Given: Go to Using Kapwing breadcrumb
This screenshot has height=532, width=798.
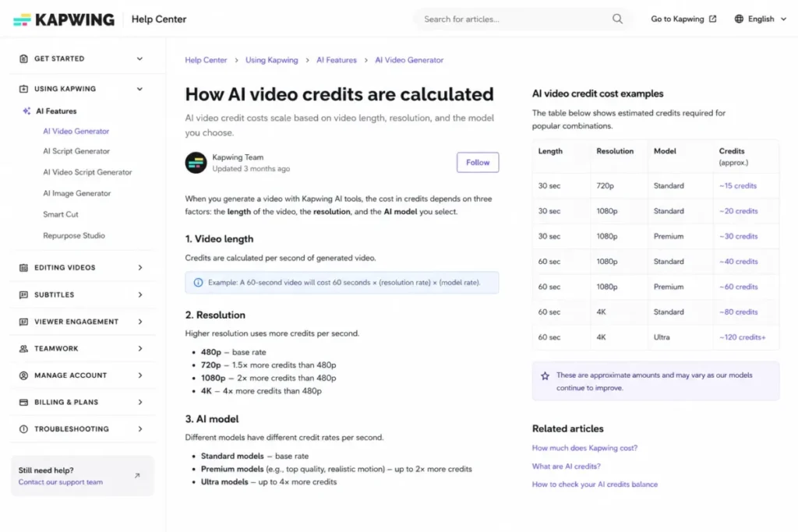Looking at the screenshot, I should tap(272, 60).
